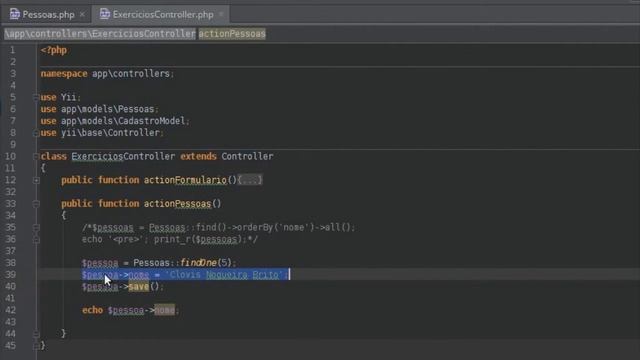640x360 pixels.
Task: Switch to the Pessoas.php tab
Action: click(48, 15)
